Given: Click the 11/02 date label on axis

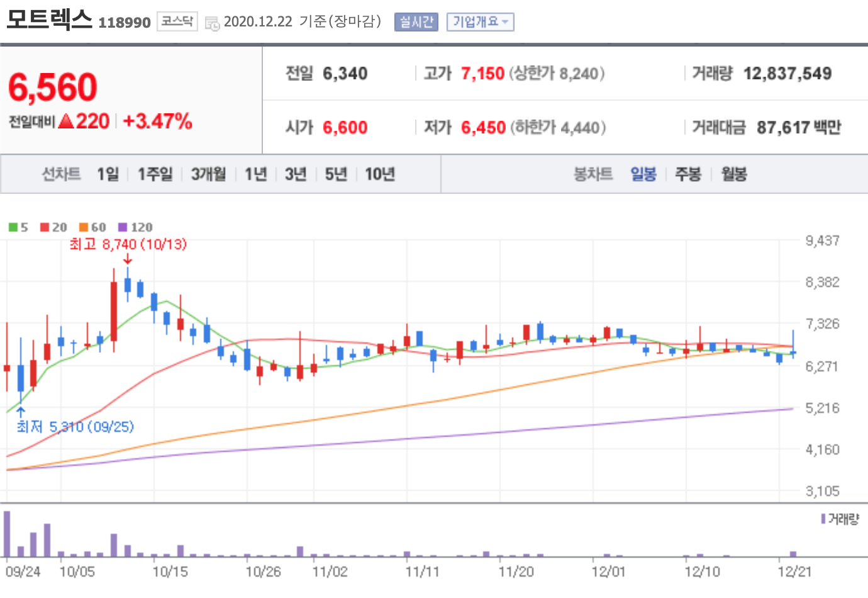Looking at the screenshot, I should coord(330,572).
